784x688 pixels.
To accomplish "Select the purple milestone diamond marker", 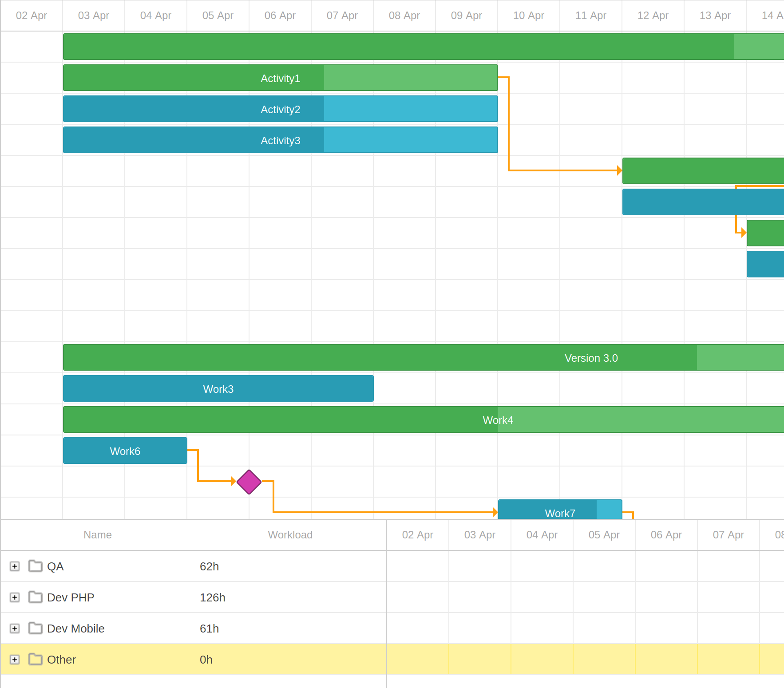I will point(249,482).
